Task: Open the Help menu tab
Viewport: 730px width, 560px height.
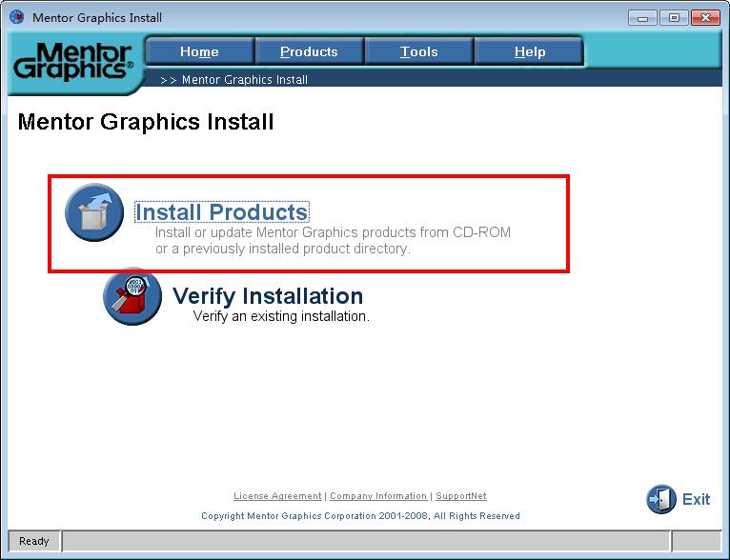Action: 529,51
